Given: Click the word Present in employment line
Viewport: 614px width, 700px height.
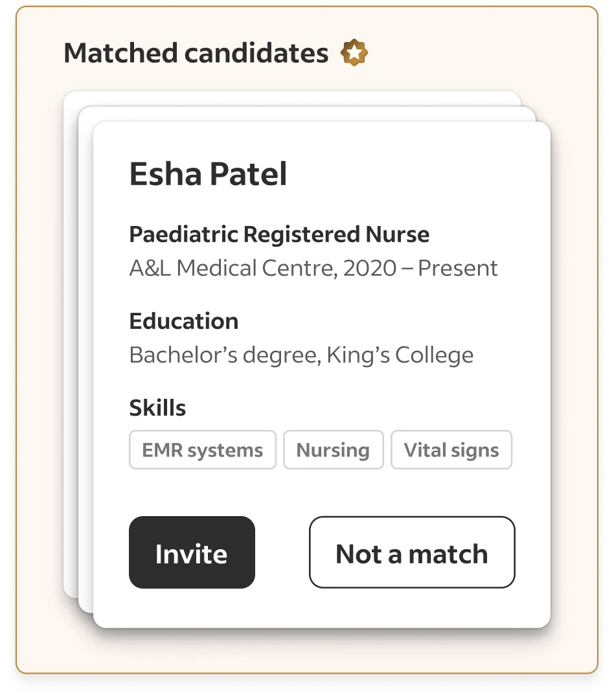Looking at the screenshot, I should pos(457,268).
